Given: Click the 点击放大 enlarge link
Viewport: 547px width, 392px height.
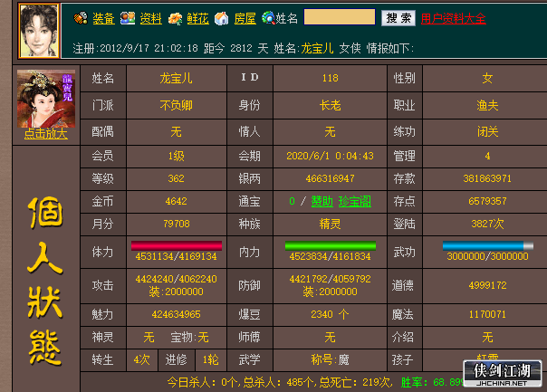Looking at the screenshot, I should pos(45,134).
